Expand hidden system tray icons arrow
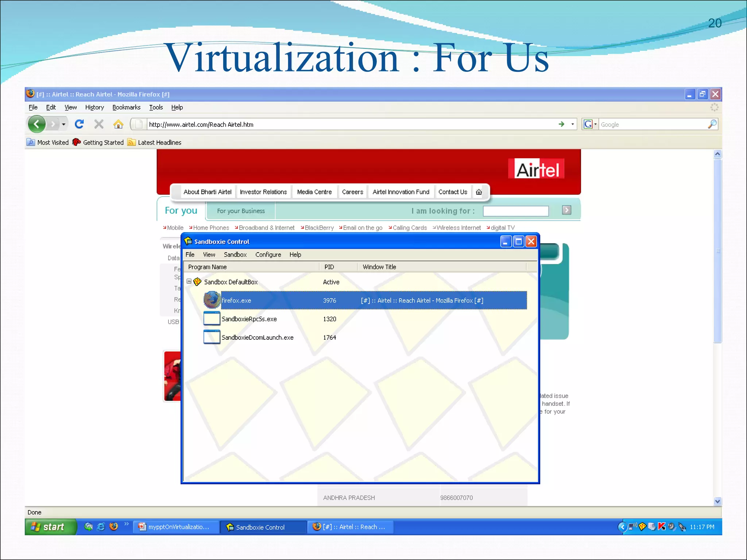Image resolution: width=747 pixels, height=560 pixels. [623, 527]
